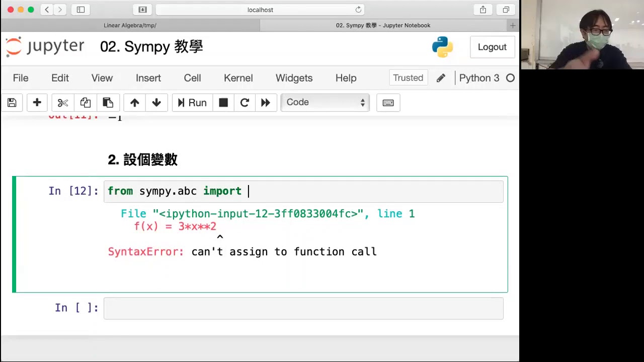Move the selected cell down
644x362 pixels.
pos(156,103)
